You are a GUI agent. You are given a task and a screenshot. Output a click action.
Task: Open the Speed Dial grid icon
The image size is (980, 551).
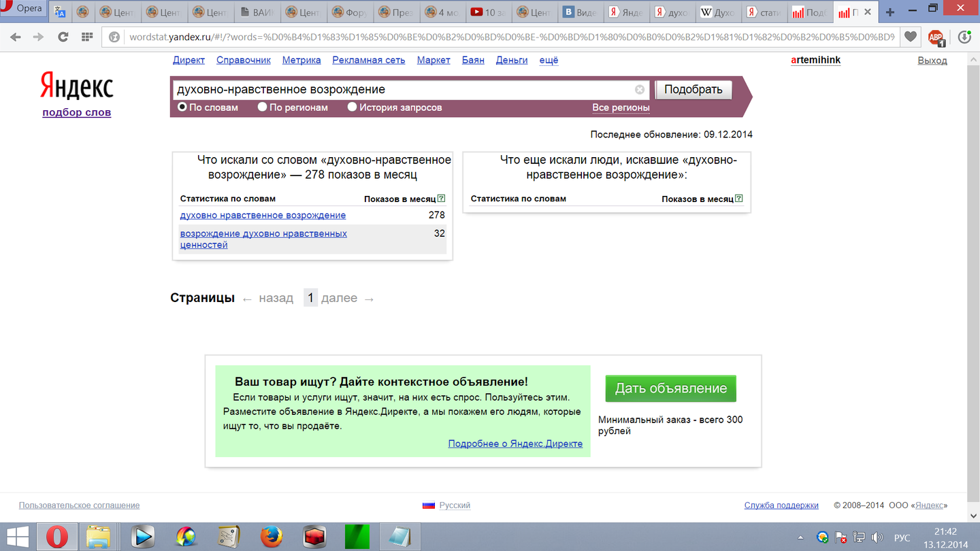click(86, 37)
